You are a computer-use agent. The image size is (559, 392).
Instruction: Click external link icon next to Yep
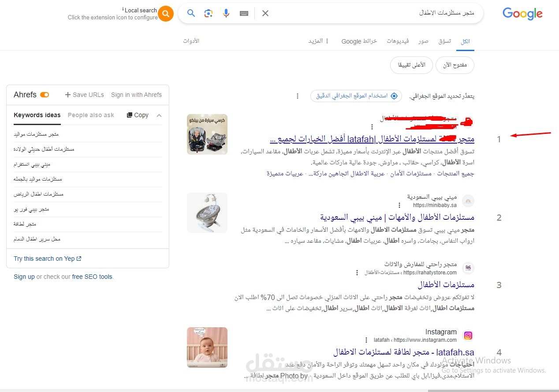click(79, 259)
